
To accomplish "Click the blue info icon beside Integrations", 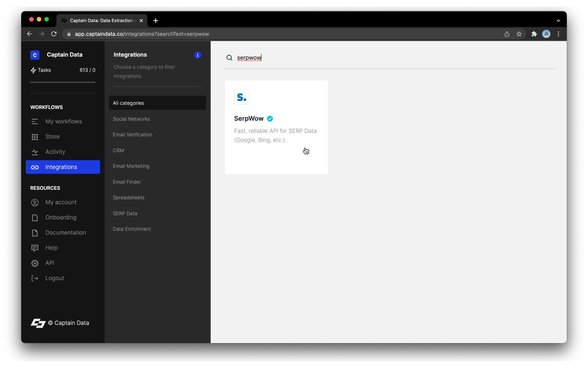I will (x=198, y=55).
